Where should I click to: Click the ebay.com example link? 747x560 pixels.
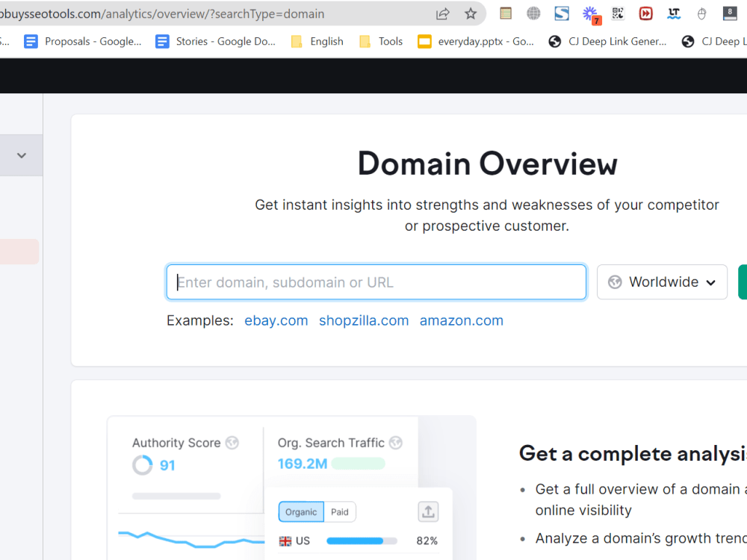(x=276, y=320)
